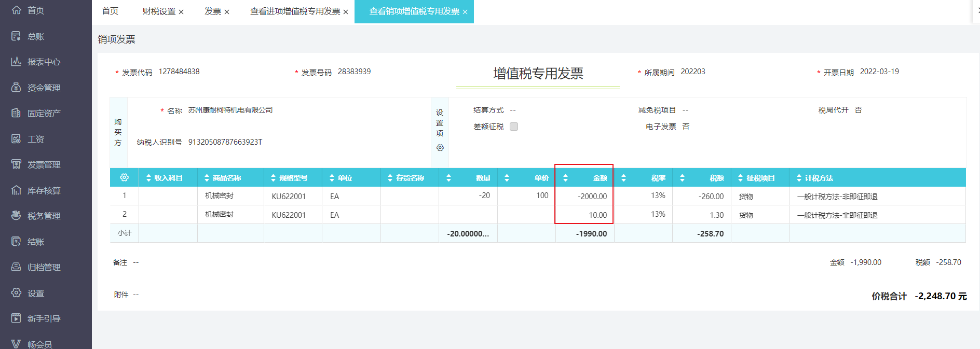
Task: Toggle the 差额征税 checkbox
Action: 514,127
